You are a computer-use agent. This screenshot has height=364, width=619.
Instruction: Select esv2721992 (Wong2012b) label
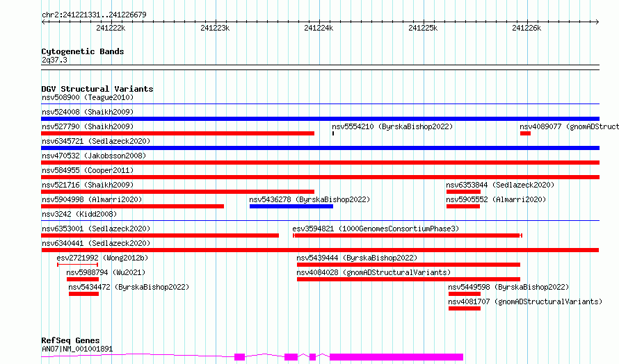pyautogui.click(x=102, y=258)
